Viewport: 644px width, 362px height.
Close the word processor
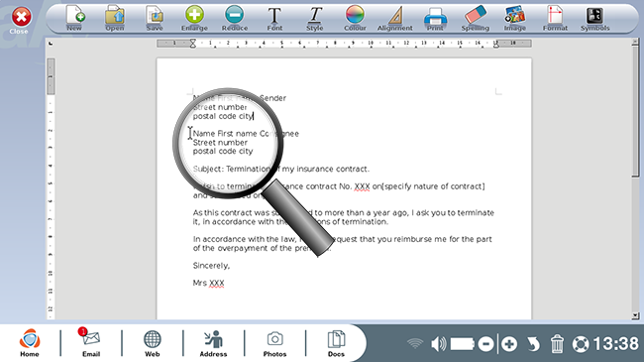pyautogui.click(x=21, y=20)
